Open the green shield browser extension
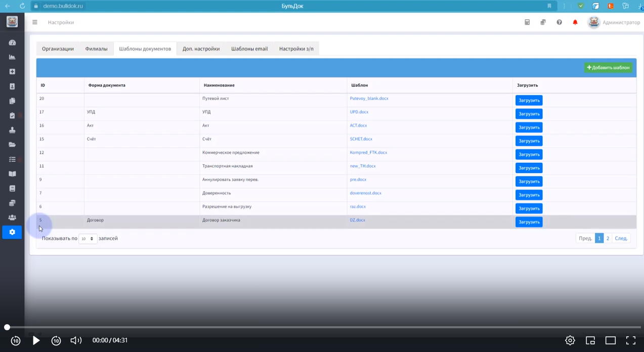The height and width of the screenshot is (352, 644). coord(581,6)
